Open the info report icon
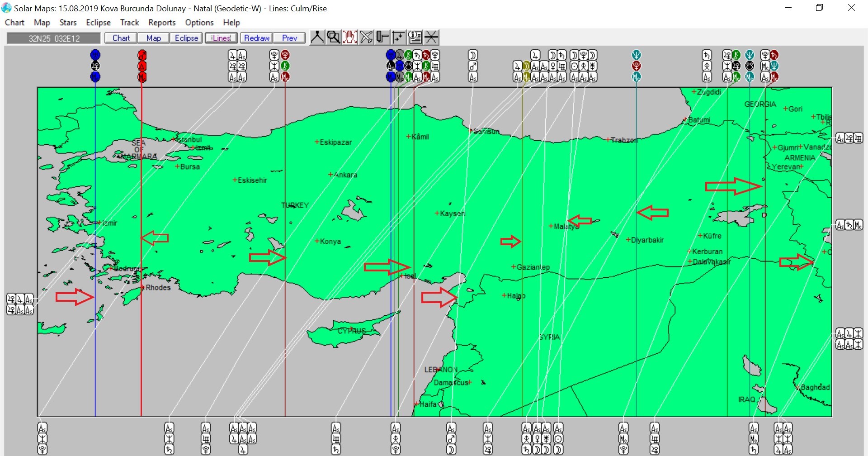This screenshot has width=868, height=456. 415,38
